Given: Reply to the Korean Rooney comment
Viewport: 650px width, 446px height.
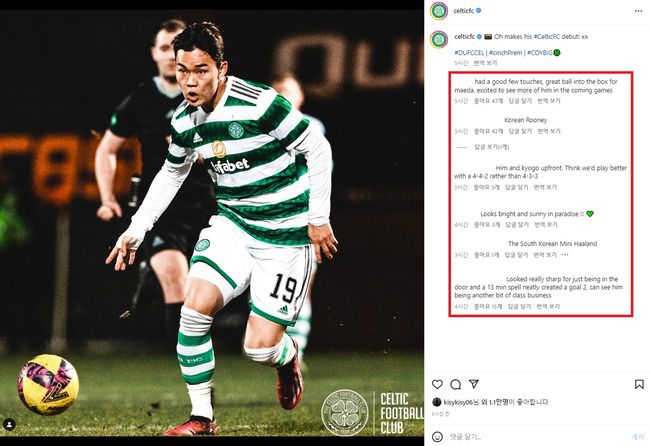Looking at the screenshot, I should pos(520,131).
